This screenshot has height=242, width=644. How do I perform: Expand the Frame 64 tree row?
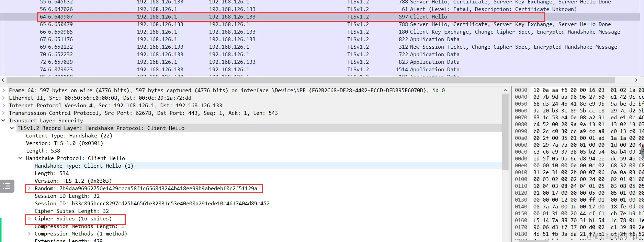tap(3, 90)
